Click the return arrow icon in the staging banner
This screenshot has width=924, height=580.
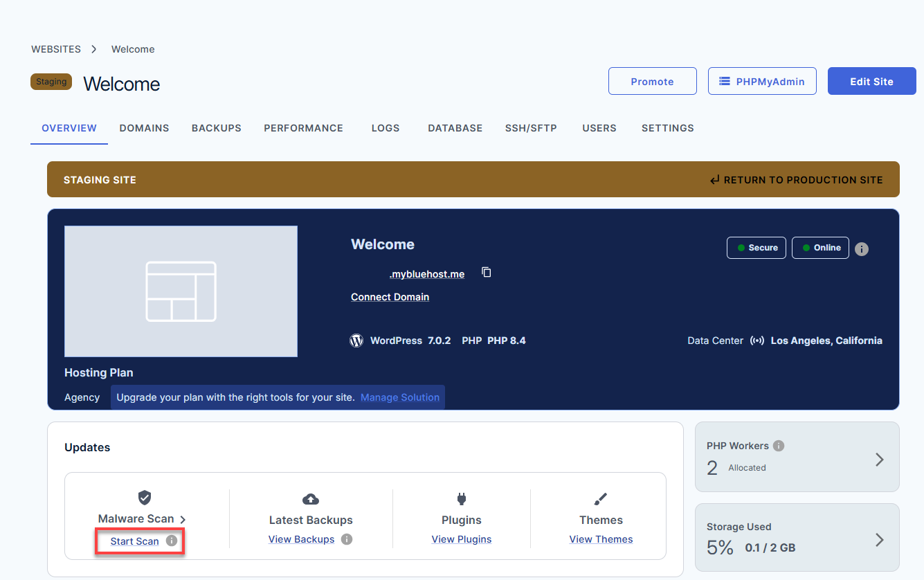(x=715, y=180)
